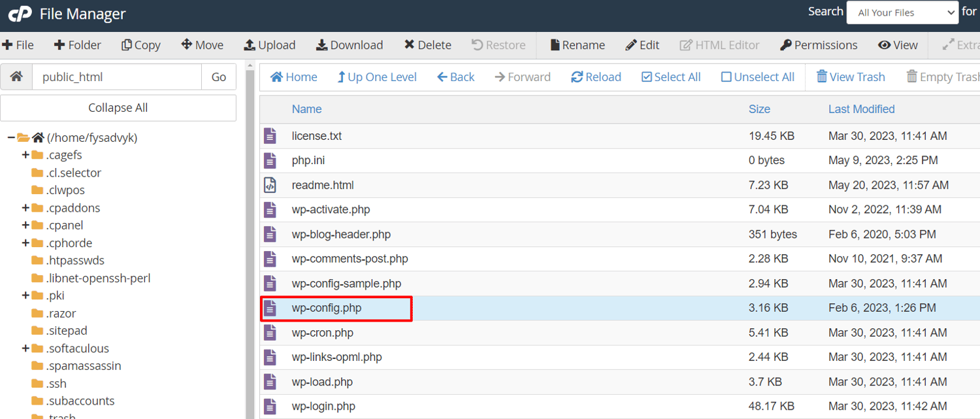Open the Permissions tool
980x419 pixels.
coord(818,45)
